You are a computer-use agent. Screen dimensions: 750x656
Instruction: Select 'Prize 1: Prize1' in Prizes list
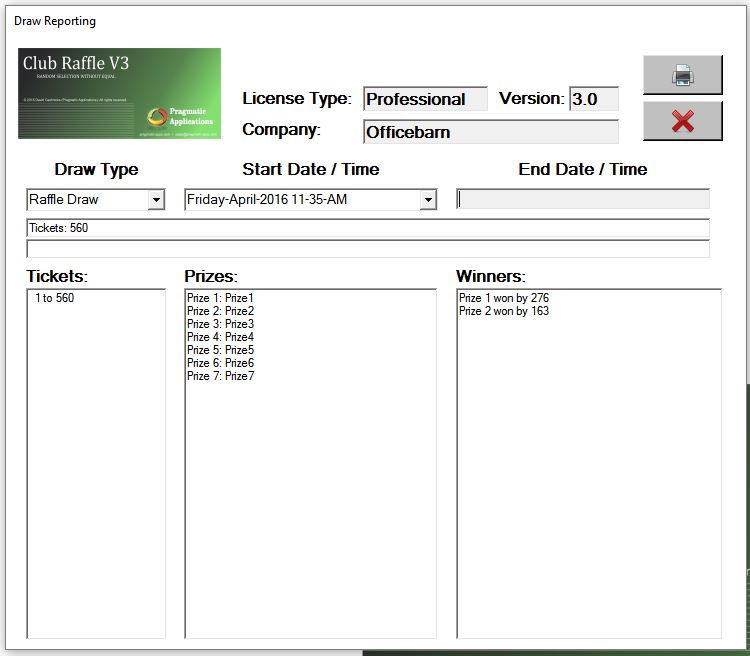[220, 298]
